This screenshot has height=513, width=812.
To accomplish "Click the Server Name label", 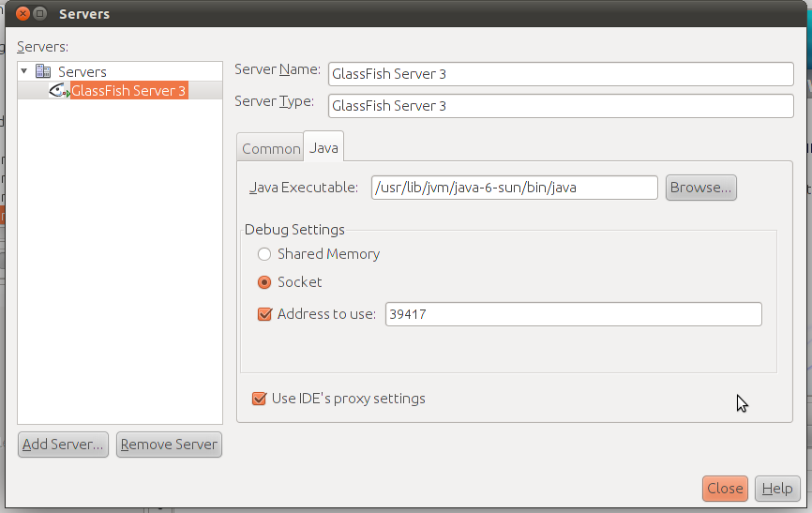I will (278, 69).
